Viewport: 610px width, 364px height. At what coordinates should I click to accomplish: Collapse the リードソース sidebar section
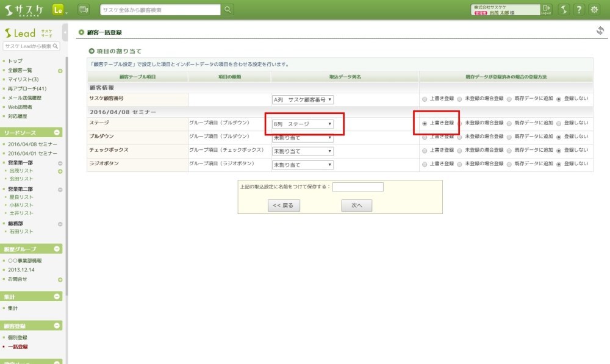tap(57, 132)
